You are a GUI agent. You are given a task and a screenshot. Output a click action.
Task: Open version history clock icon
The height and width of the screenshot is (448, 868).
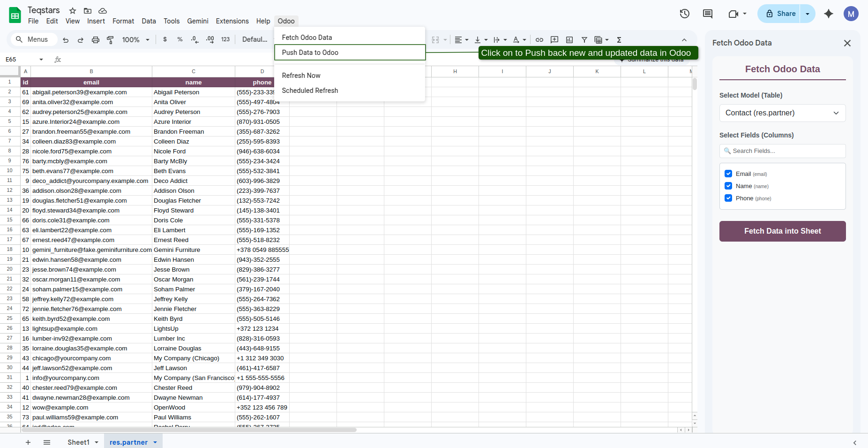coord(685,14)
